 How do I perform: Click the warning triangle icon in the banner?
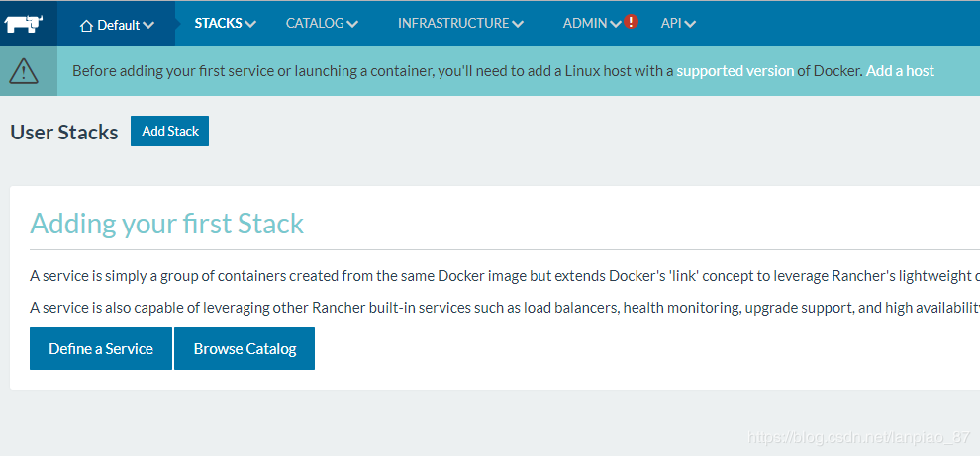coord(25,70)
